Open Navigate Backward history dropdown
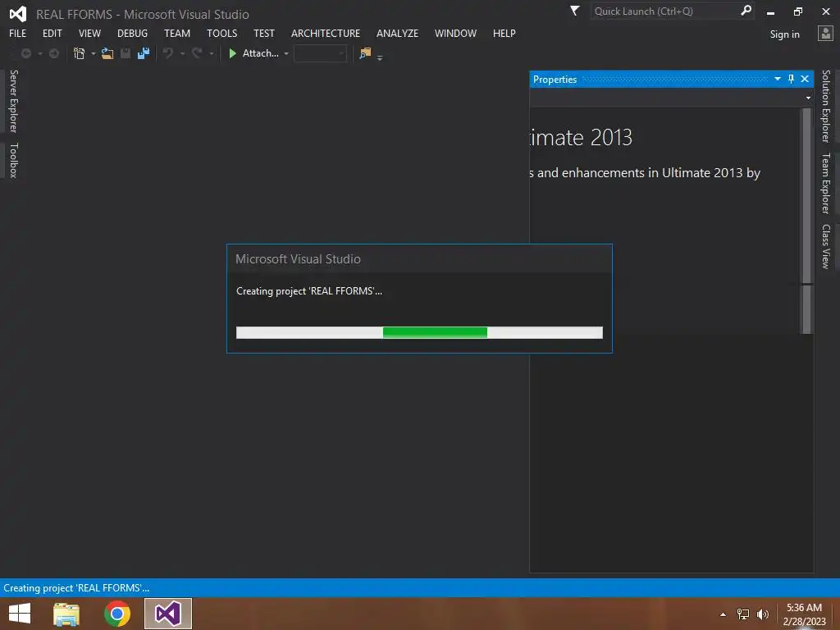 tap(40, 54)
